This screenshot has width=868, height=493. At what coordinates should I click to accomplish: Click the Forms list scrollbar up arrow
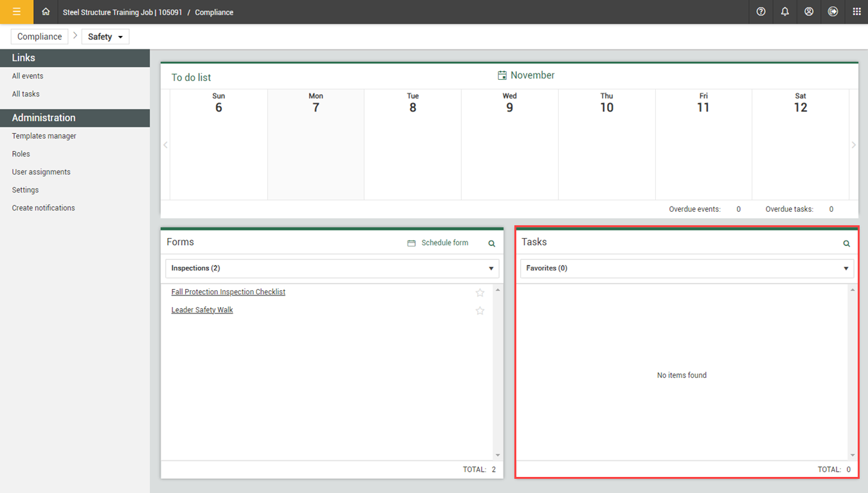(x=498, y=290)
